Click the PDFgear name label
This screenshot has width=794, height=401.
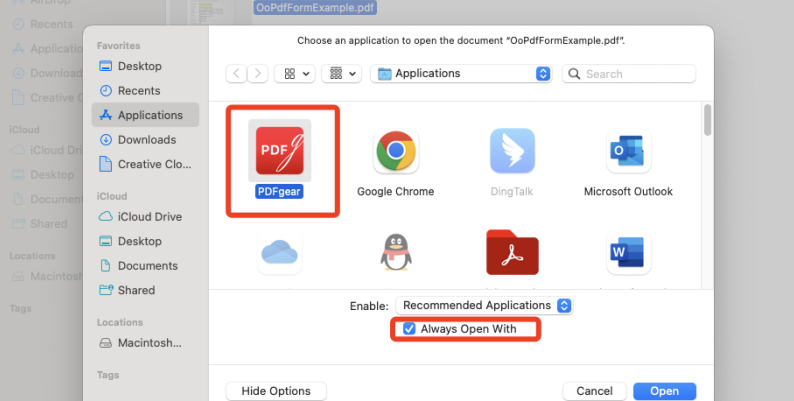pyautogui.click(x=280, y=191)
